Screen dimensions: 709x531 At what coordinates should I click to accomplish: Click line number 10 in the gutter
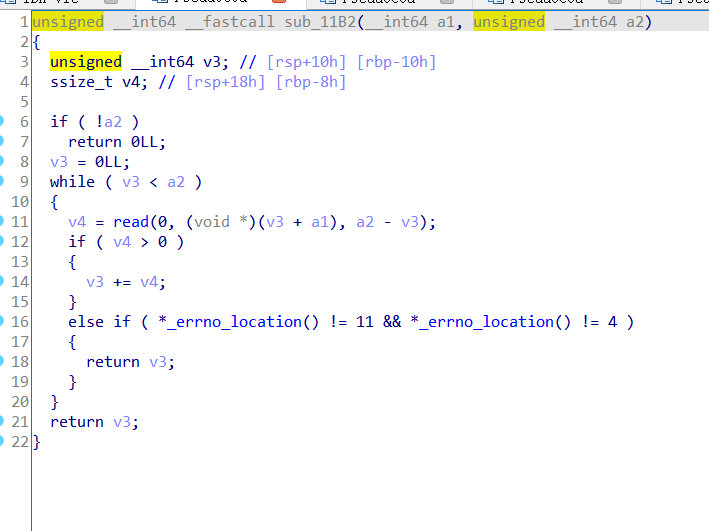click(x=19, y=201)
